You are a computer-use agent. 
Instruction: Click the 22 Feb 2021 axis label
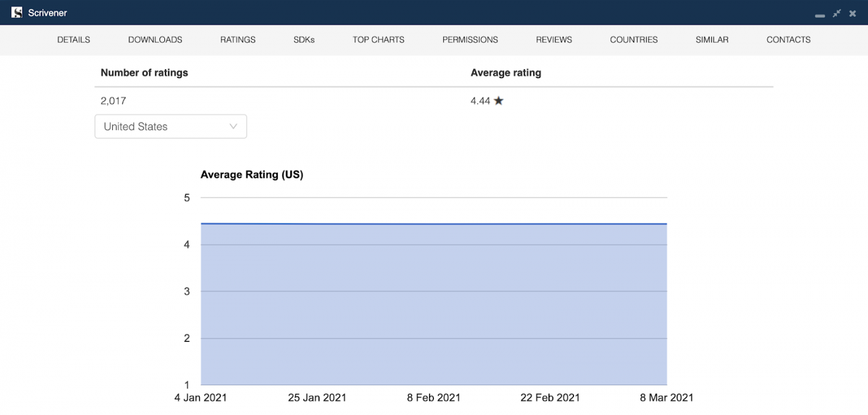click(x=550, y=398)
